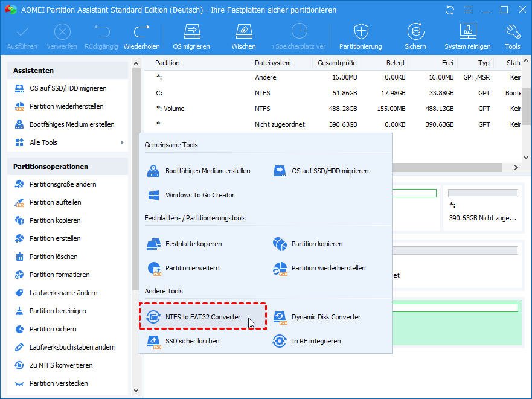Select Partition wiederherstellen in the Assistenten sidebar
Viewport: 532px width, 399px height.
(68, 106)
